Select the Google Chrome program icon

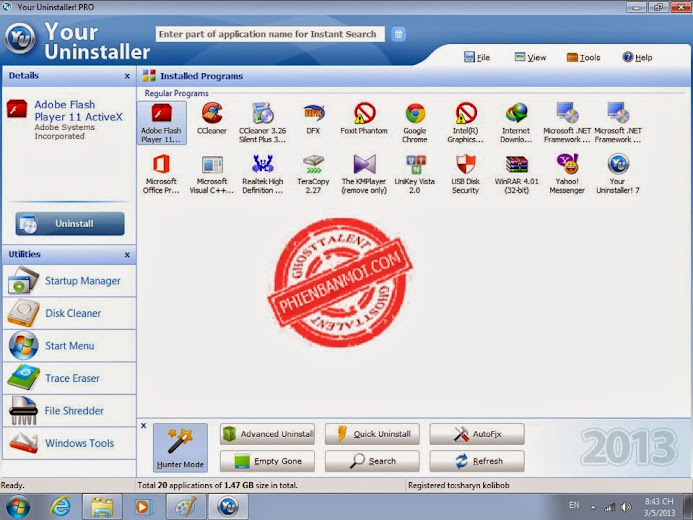415,123
